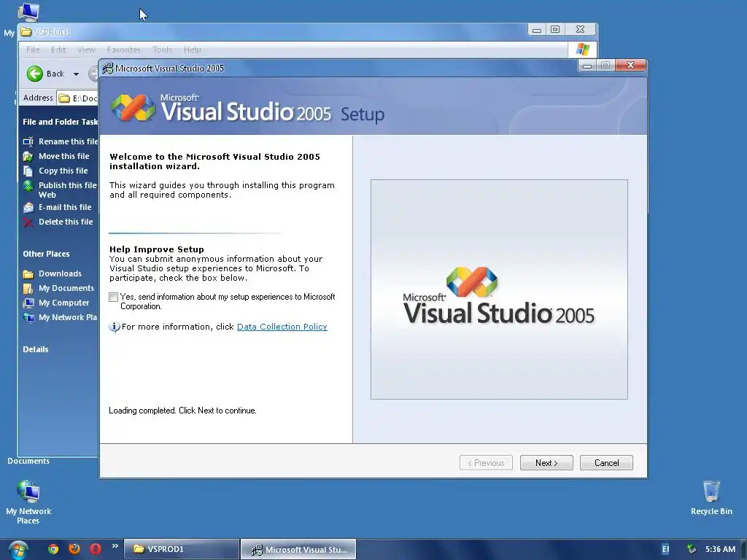Click the My Computer icon in Other Places
747x560 pixels.
(x=28, y=303)
